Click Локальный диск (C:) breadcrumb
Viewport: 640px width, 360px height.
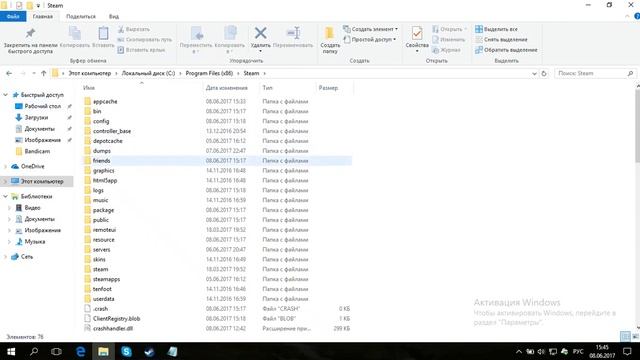click(148, 73)
